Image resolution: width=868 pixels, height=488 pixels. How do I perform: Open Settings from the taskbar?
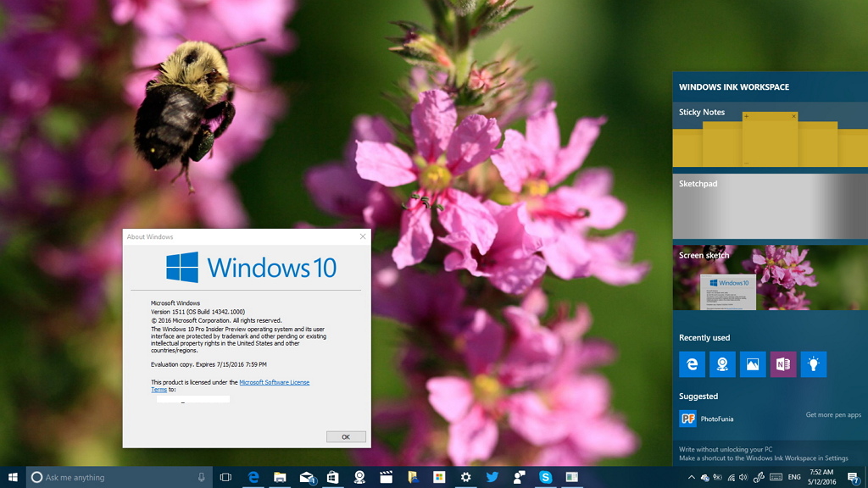tap(467, 477)
